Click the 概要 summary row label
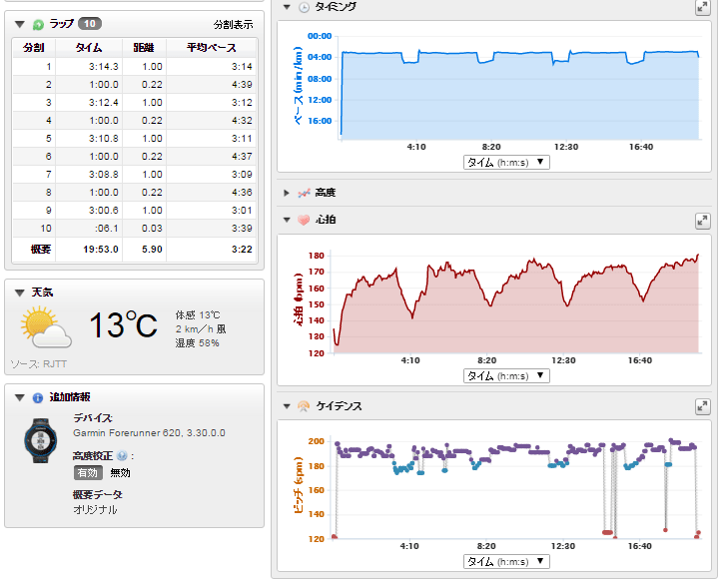 40,250
